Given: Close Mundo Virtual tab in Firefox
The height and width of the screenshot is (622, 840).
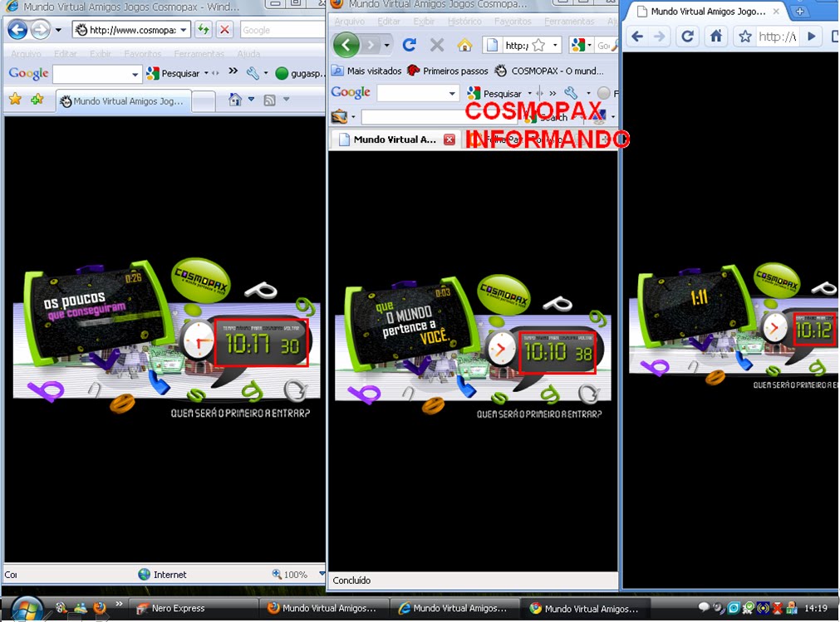Looking at the screenshot, I should click(x=449, y=140).
